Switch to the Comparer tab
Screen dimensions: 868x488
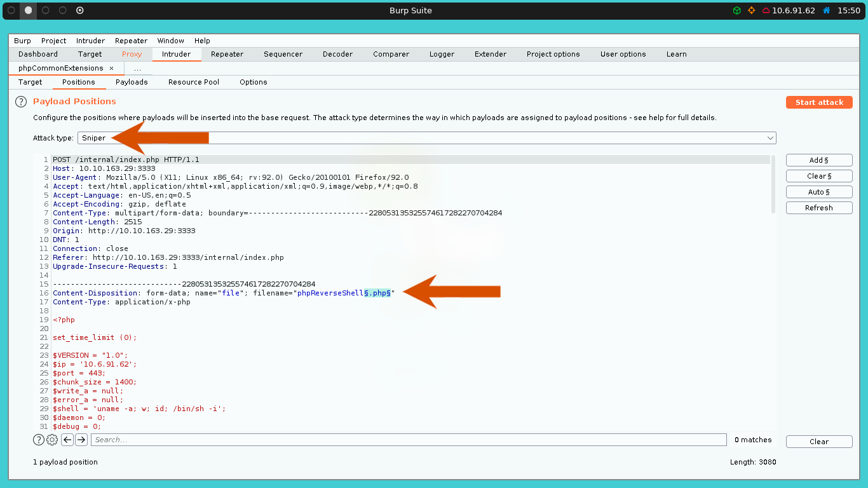[x=391, y=54]
